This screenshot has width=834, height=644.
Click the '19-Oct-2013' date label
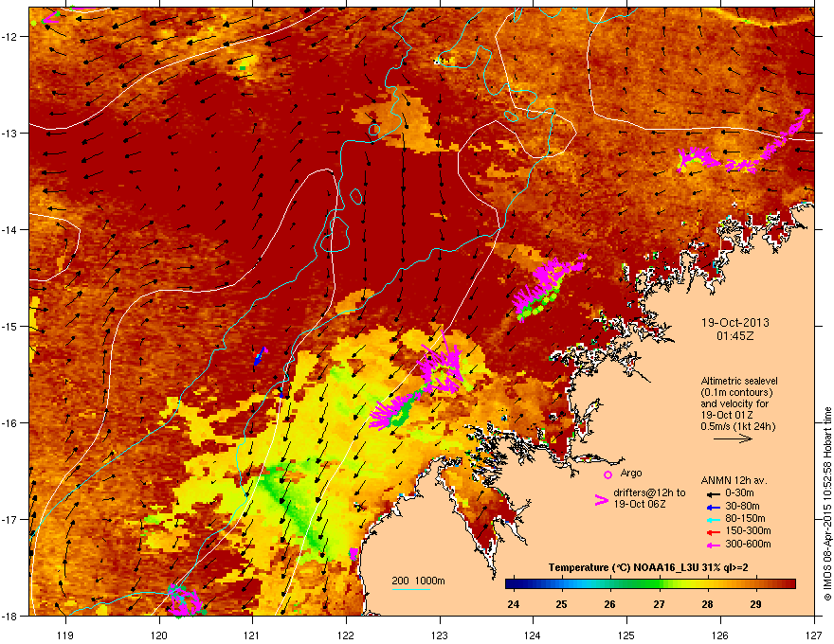[735, 323]
